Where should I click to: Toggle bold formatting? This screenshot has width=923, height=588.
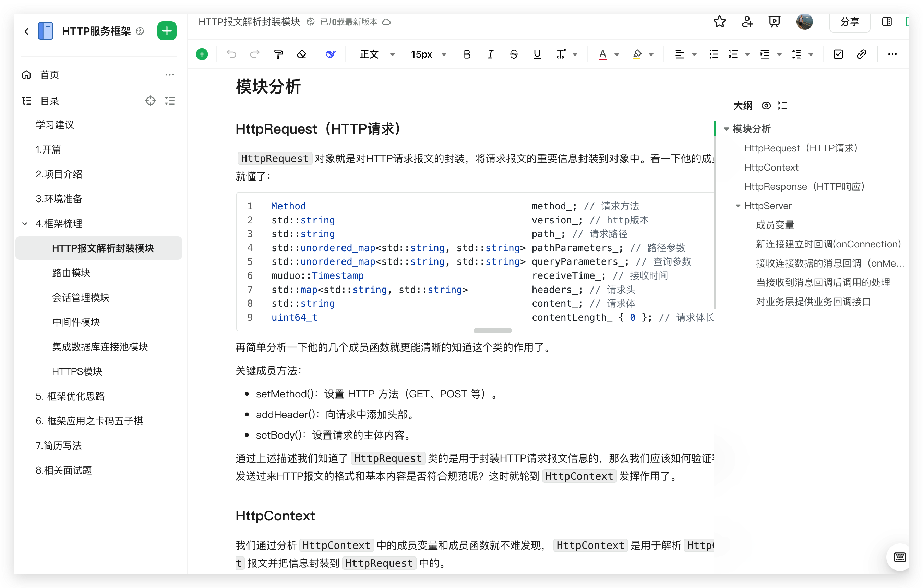pos(467,54)
